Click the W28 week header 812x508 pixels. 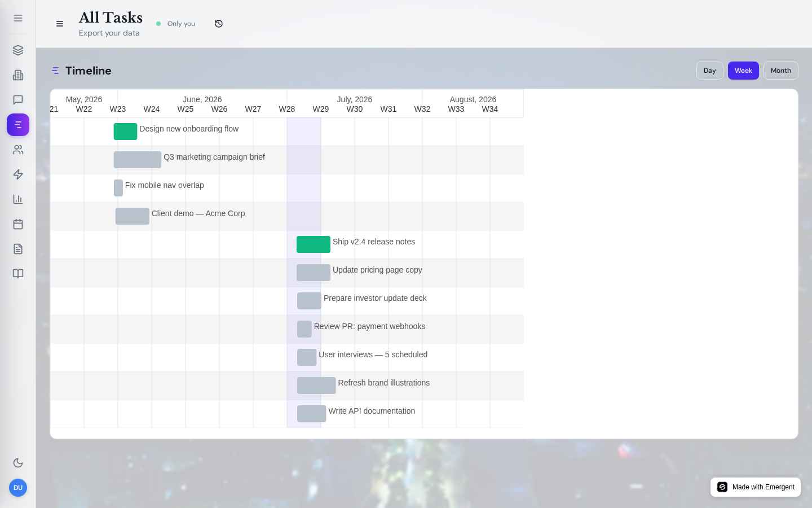tap(287, 109)
